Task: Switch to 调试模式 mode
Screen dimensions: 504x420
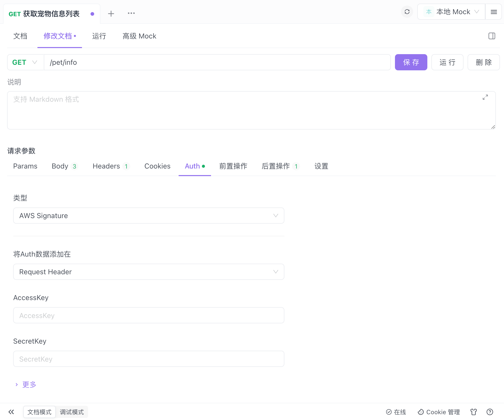Action: tap(72, 412)
